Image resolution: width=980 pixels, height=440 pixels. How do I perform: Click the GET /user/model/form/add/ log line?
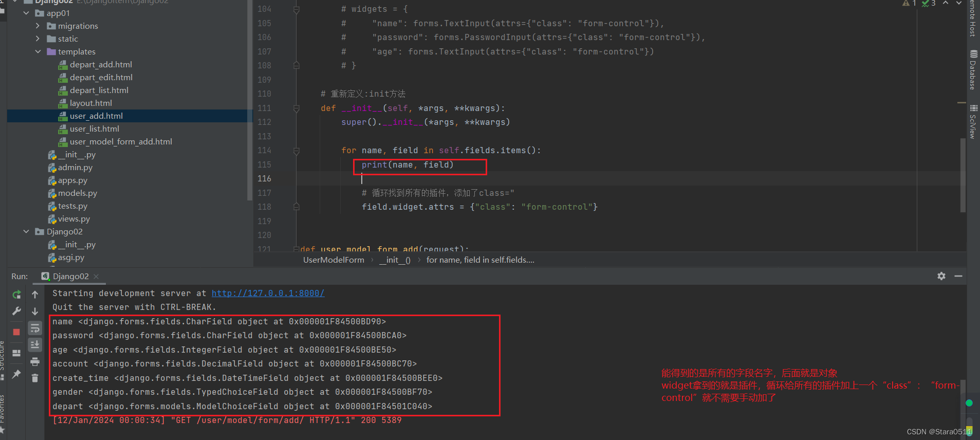[227, 420]
